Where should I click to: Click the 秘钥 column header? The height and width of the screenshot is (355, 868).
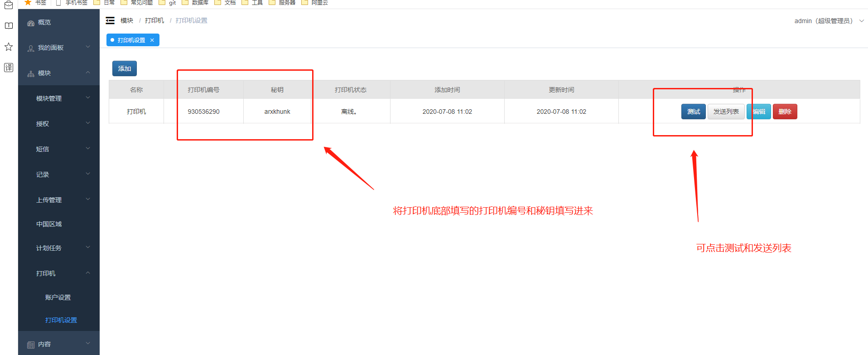277,90
